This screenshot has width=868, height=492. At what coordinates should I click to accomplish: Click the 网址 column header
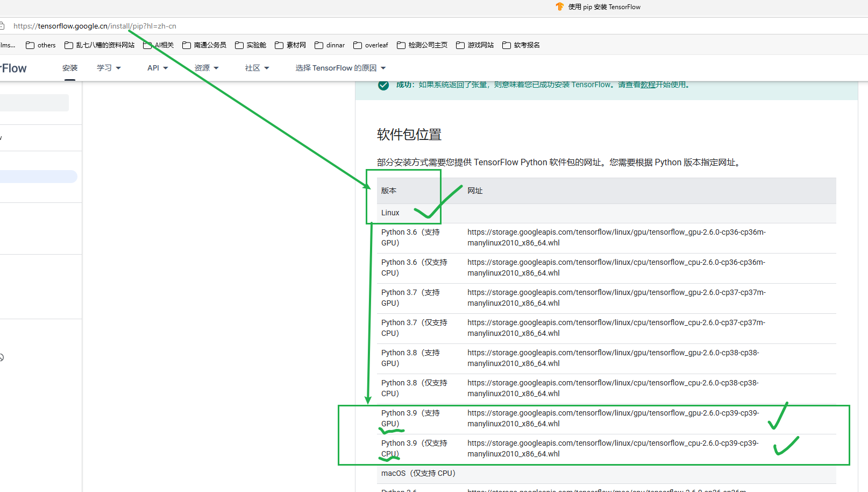pyautogui.click(x=475, y=191)
